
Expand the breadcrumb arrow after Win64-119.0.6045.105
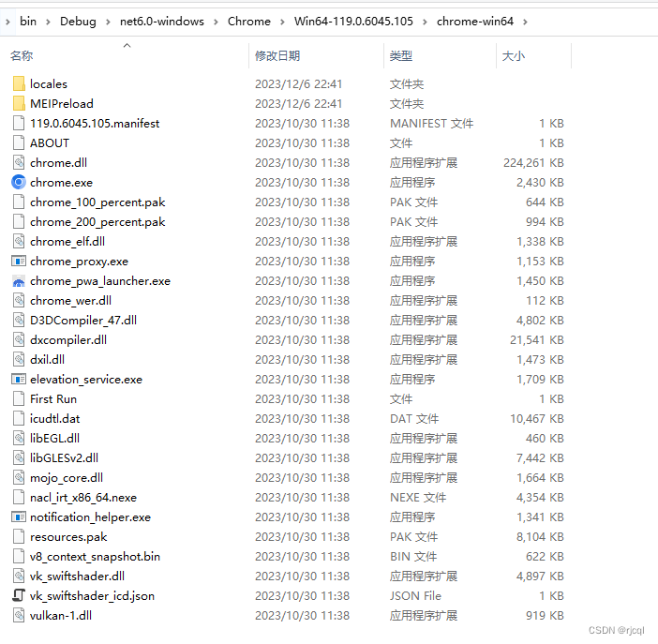click(426, 22)
